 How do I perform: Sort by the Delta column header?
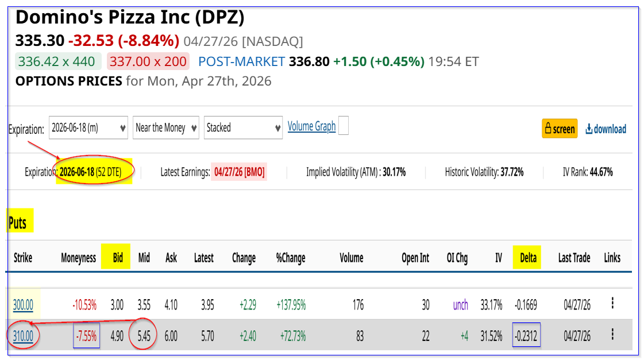pyautogui.click(x=527, y=258)
